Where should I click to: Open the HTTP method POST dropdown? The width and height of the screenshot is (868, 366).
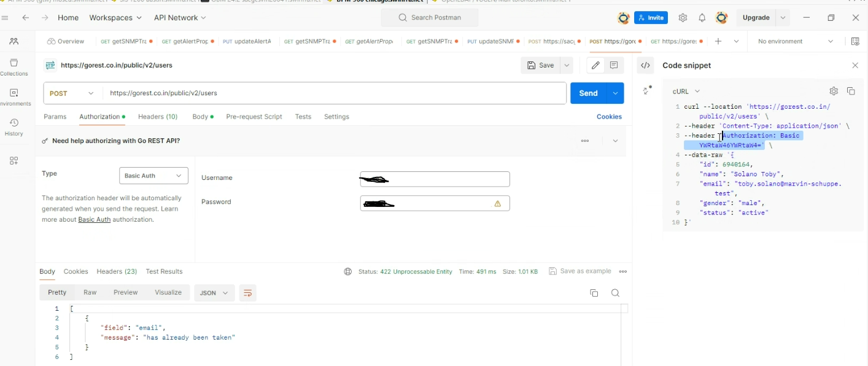[x=72, y=93]
